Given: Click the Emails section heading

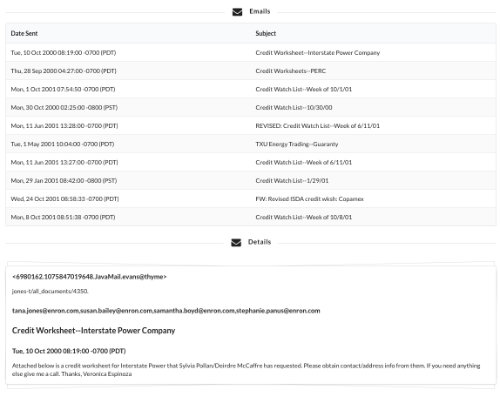Looking at the screenshot, I should click(260, 11).
